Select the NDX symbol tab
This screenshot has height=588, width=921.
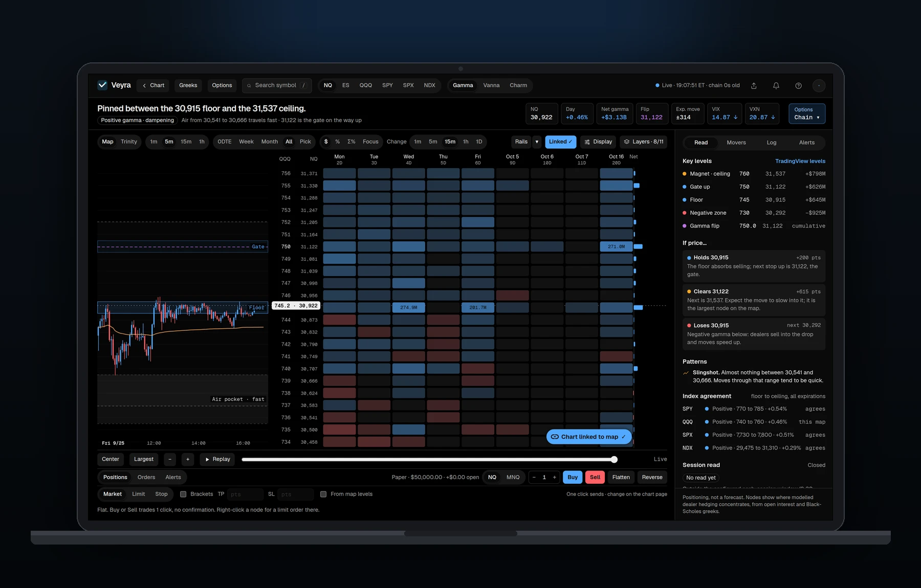[x=430, y=85]
